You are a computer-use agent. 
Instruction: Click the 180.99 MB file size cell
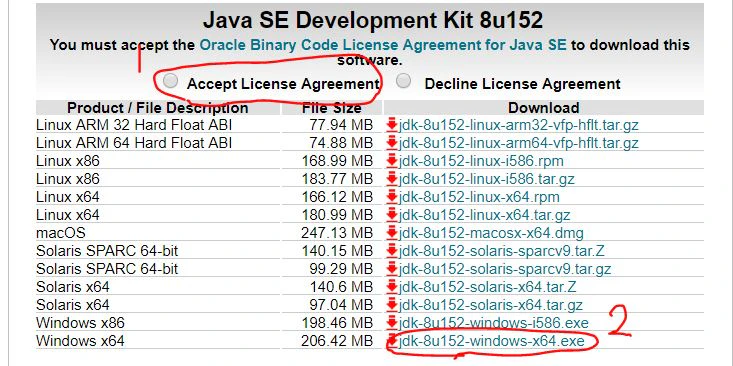(338, 215)
